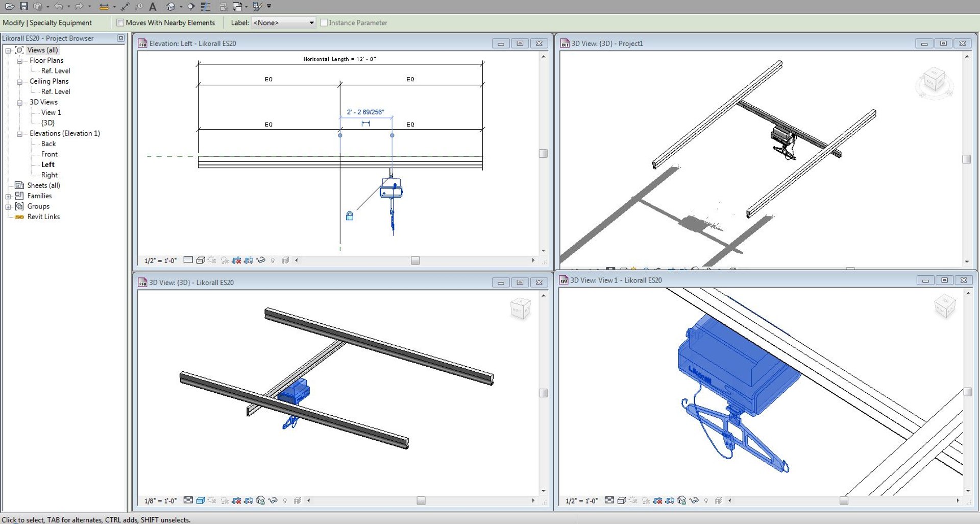980x524 pixels.
Task: Click the 1/2" = 1'-0" scale in View 1 window
Action: [x=581, y=501]
